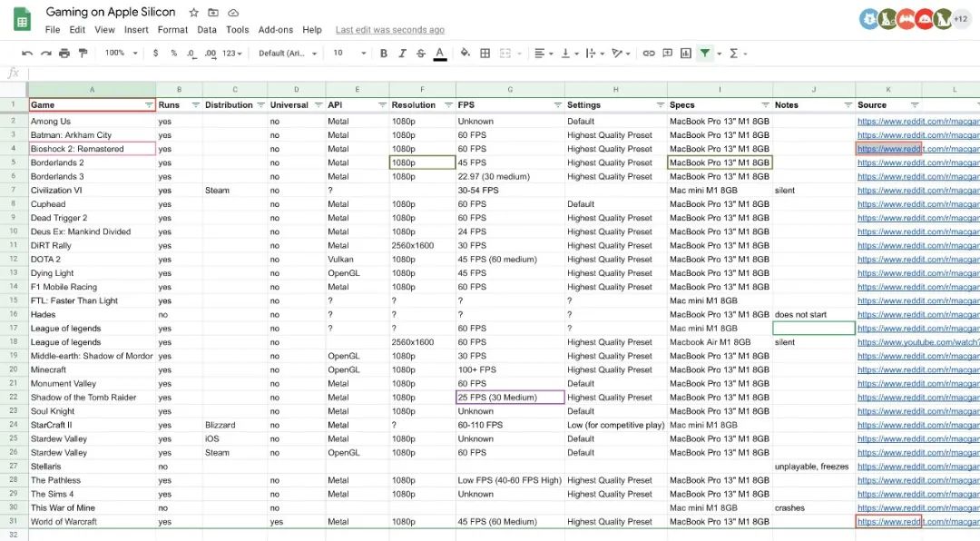Open the Default (Ari...) font dropdown

point(288,54)
